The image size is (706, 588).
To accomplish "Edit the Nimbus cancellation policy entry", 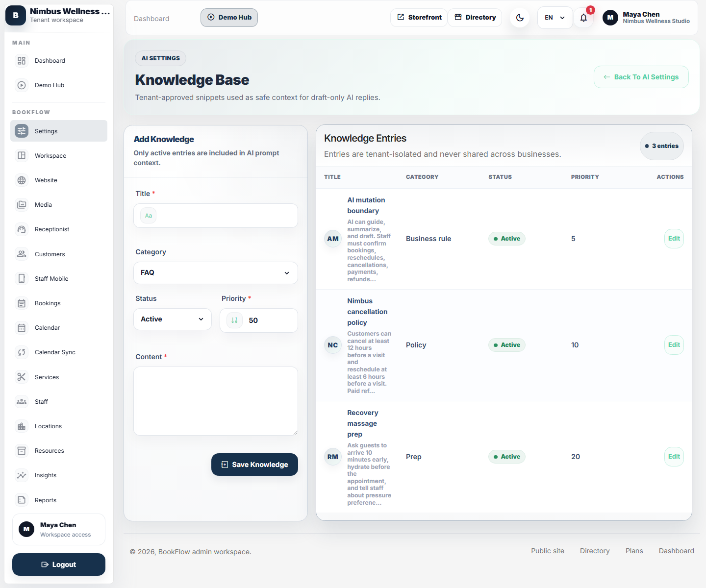I will pyautogui.click(x=674, y=345).
